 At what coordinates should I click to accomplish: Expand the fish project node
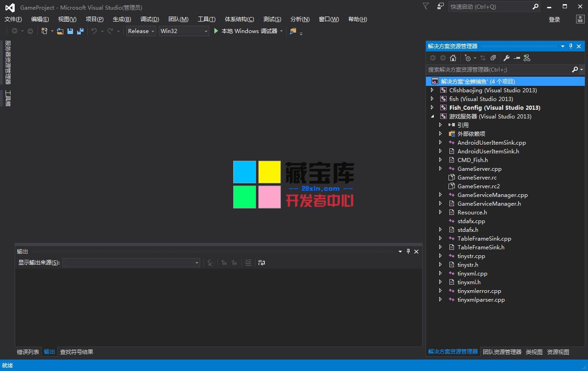pyautogui.click(x=432, y=99)
